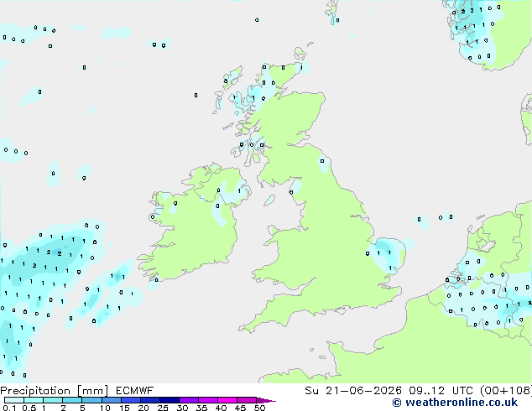532x411 pixels.
Task: Pick the 0.5–1 mm legend swatch
Action: [34, 400]
